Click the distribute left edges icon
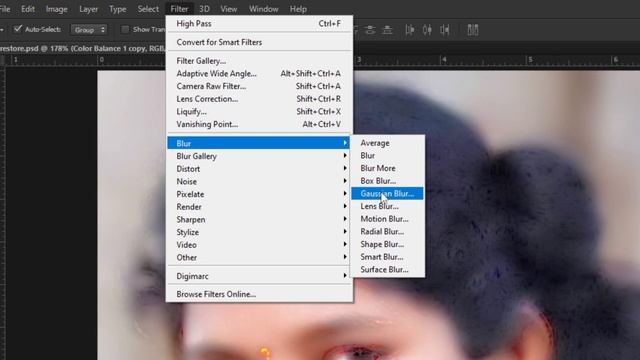This screenshot has height=360, width=640. pos(409,30)
